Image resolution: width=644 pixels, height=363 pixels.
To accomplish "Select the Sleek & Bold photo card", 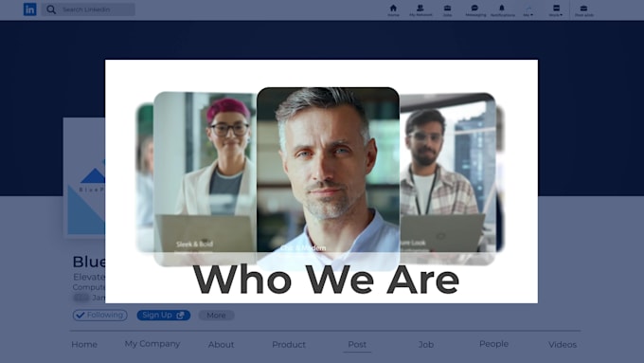I will 205,178.
